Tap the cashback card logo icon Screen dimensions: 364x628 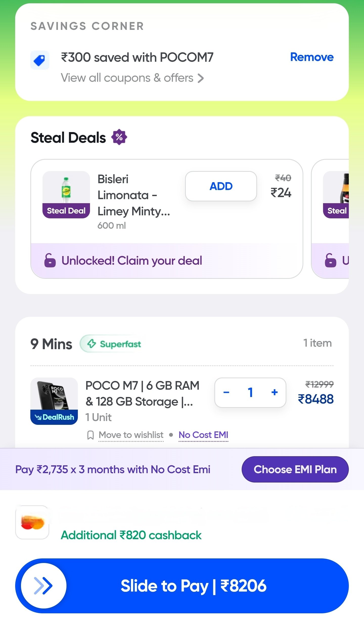point(32,522)
